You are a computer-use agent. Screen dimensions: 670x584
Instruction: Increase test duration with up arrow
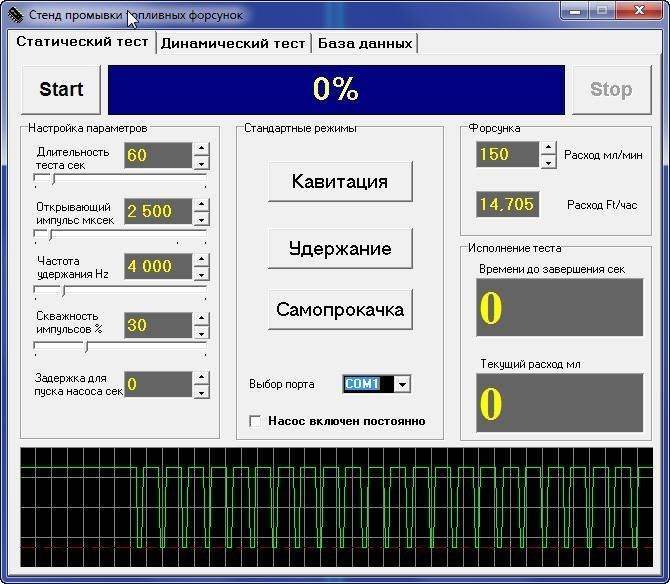(201, 149)
